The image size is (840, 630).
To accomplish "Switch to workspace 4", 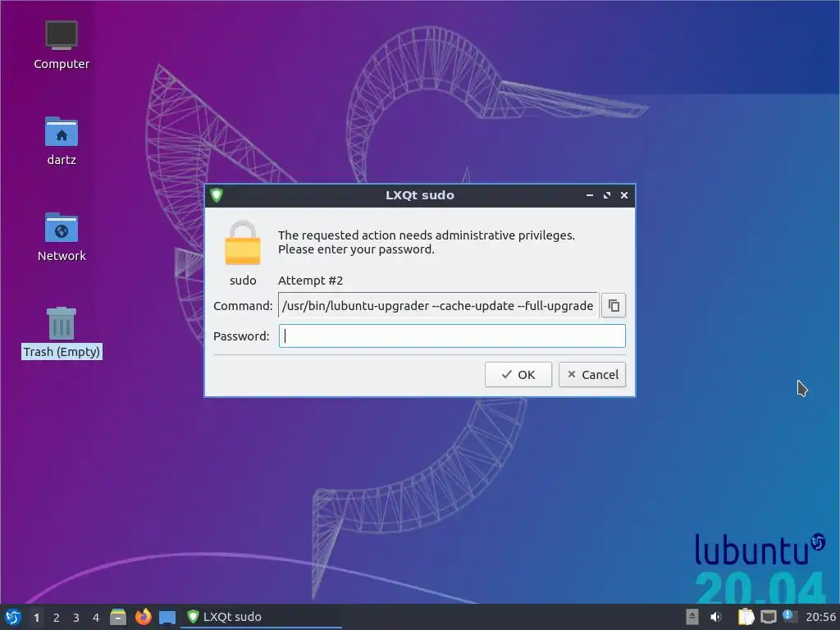I will (x=96, y=617).
